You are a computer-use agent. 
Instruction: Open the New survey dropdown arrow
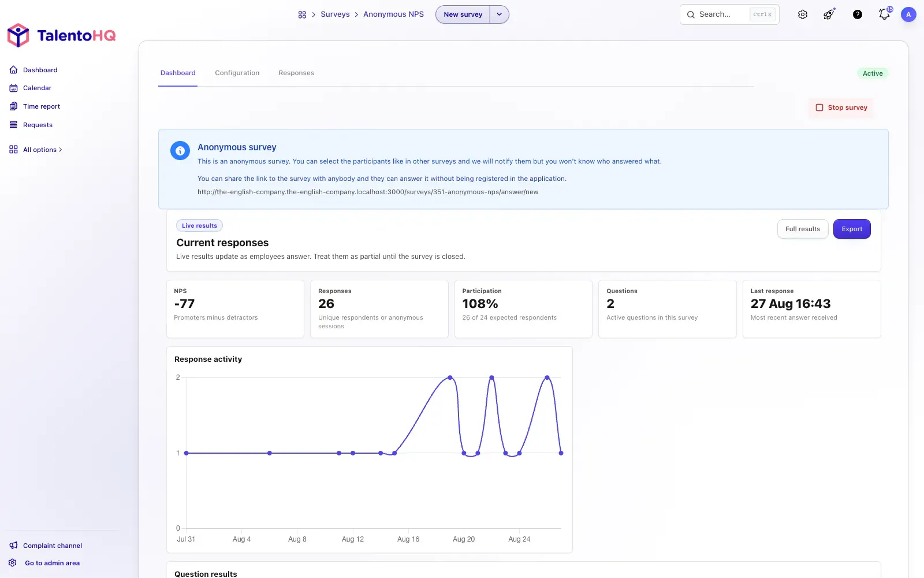(x=500, y=14)
